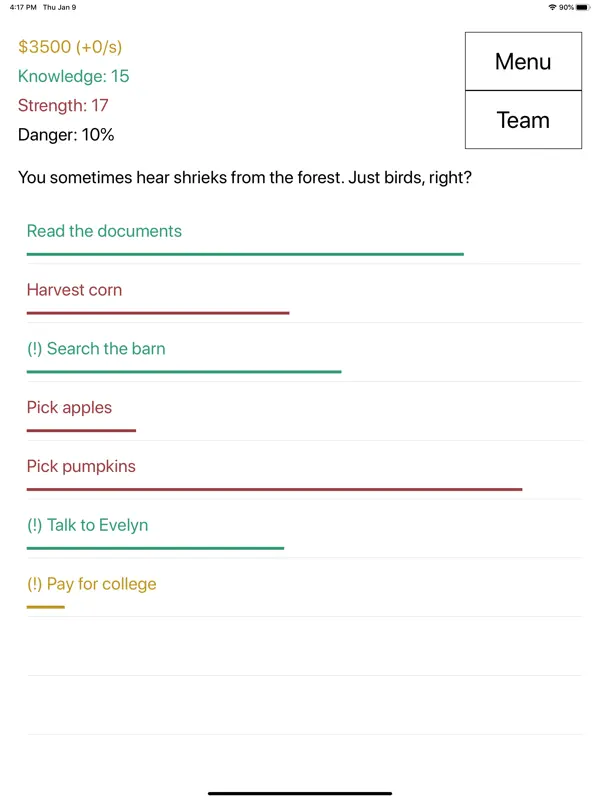Select the Pick pumpkins task
This screenshot has width=600, height=800.
pyautogui.click(x=81, y=467)
